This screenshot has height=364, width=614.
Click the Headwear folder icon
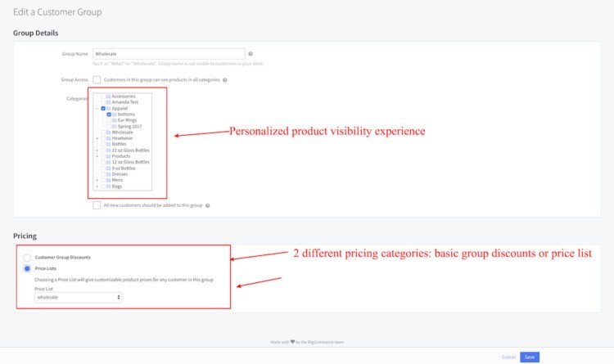point(108,138)
